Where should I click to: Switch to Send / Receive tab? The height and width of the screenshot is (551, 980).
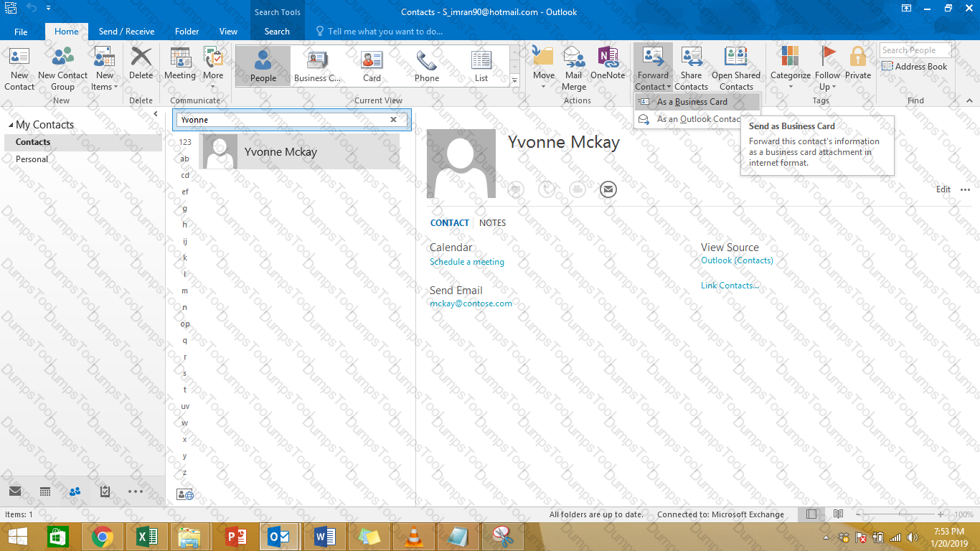point(126,32)
